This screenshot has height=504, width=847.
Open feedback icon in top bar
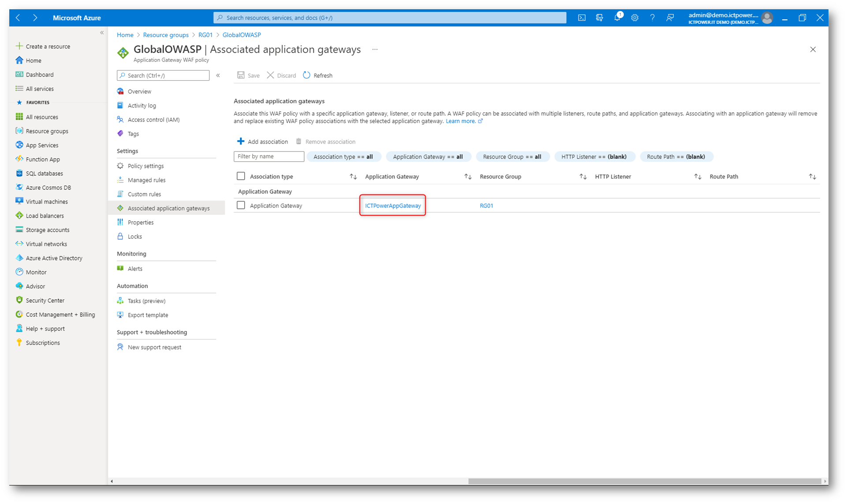click(x=670, y=18)
